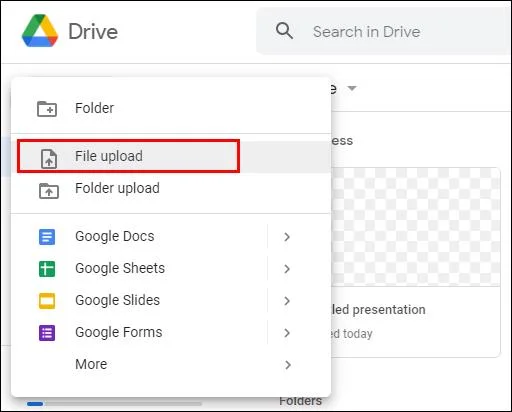Create a new Google Forms form

tap(139, 333)
